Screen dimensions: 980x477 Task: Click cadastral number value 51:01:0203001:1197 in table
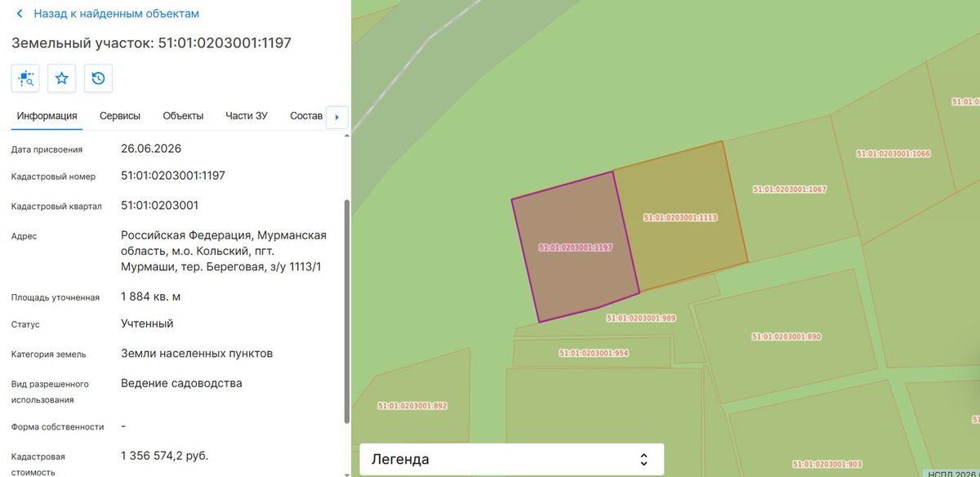point(173,176)
